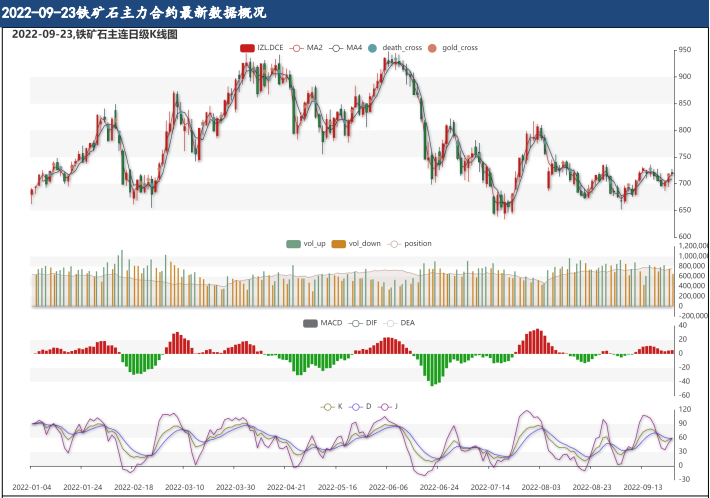The image size is (710, 498).
Task: Click the MA4 line legend icon
Action: click(336, 48)
